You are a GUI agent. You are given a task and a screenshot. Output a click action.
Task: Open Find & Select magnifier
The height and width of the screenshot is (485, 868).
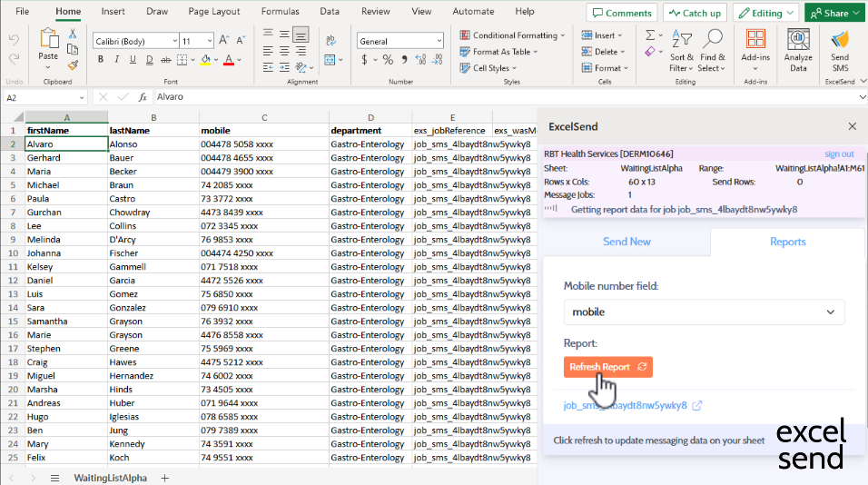click(712, 51)
